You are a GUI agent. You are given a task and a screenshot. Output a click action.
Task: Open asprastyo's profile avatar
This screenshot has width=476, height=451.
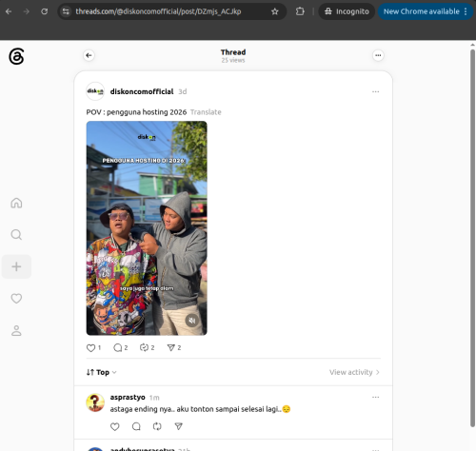(x=95, y=402)
